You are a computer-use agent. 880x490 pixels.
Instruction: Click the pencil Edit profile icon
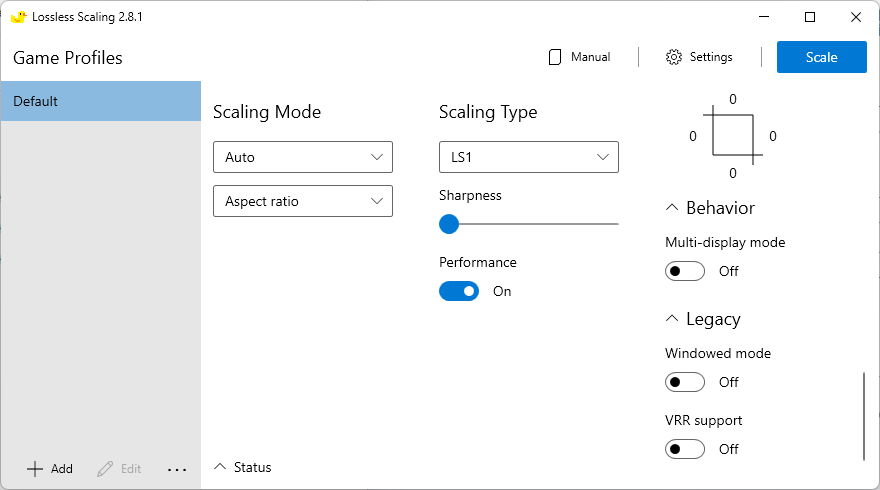coord(105,468)
